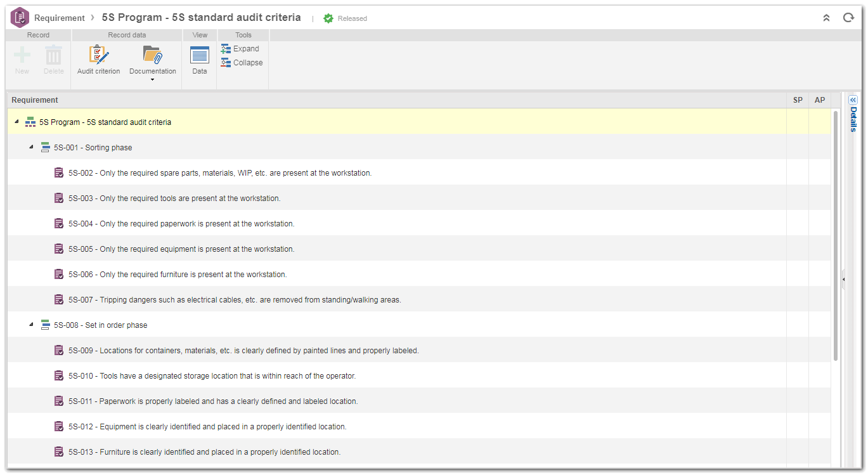The width and height of the screenshot is (868, 475).
Task: Click the side panel splitter arrow
Action: pyautogui.click(x=844, y=279)
